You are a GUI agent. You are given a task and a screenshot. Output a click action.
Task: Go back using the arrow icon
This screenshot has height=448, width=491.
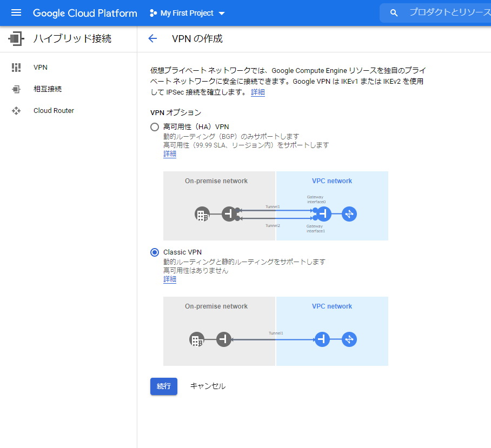152,38
